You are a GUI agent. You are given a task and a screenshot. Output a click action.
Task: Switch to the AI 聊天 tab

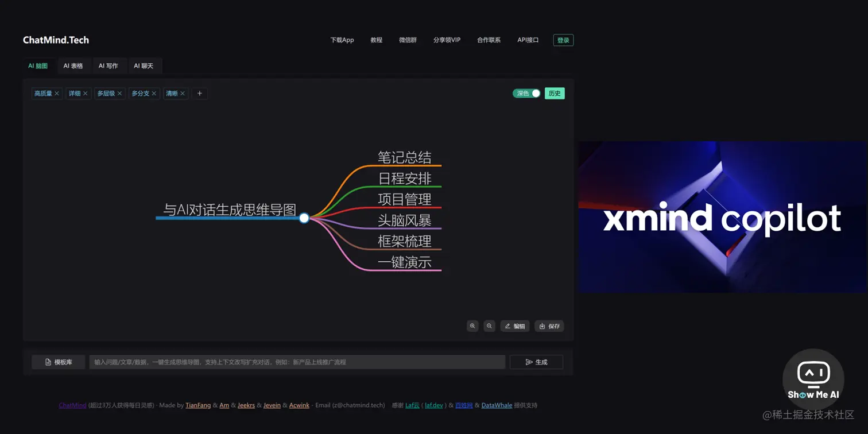coord(144,66)
